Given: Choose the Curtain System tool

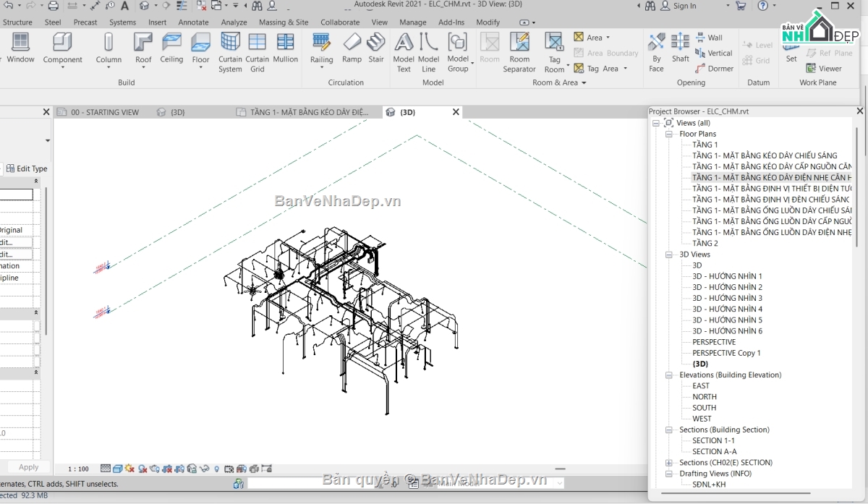Looking at the screenshot, I should (230, 52).
